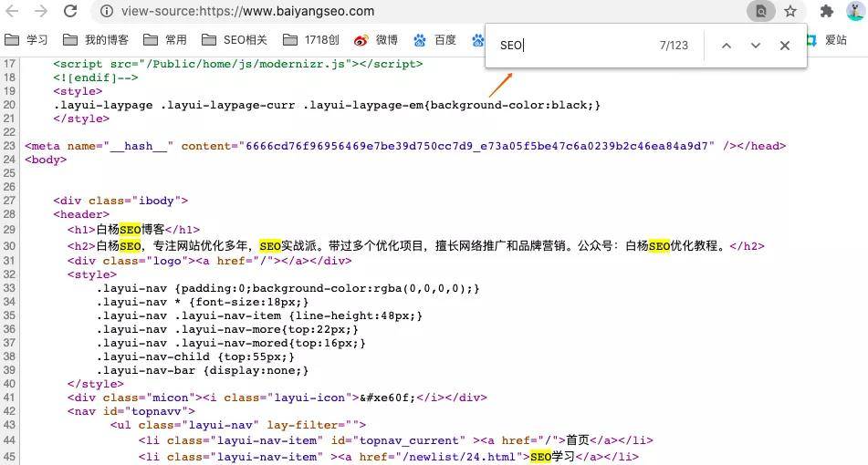
Task: Open the extensions puzzle icon
Action: 827,11
